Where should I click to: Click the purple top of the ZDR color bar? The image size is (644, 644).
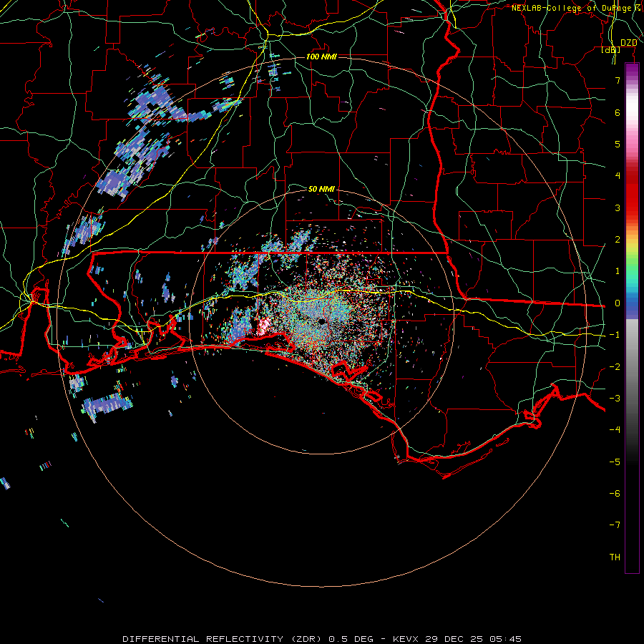pyautogui.click(x=632, y=71)
